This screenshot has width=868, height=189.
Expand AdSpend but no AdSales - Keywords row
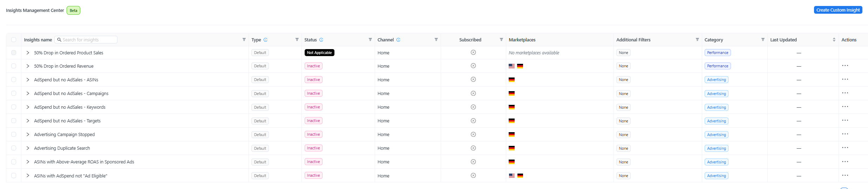[28, 107]
